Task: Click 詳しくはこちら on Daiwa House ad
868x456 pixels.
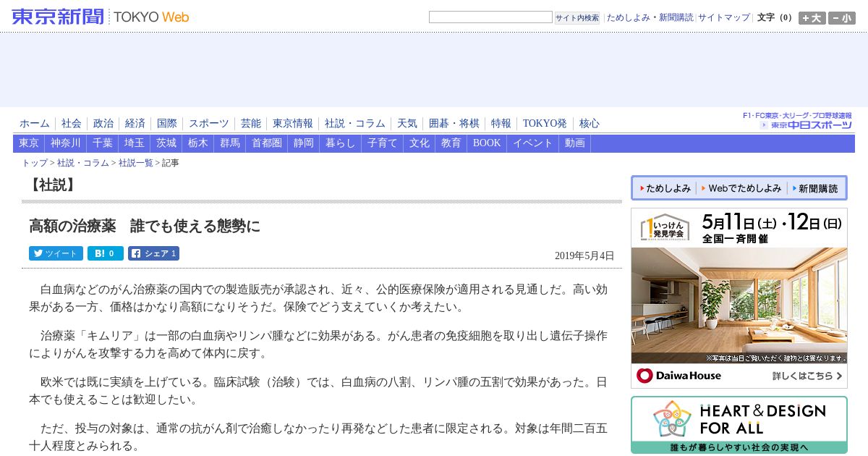Action: pyautogui.click(x=808, y=376)
